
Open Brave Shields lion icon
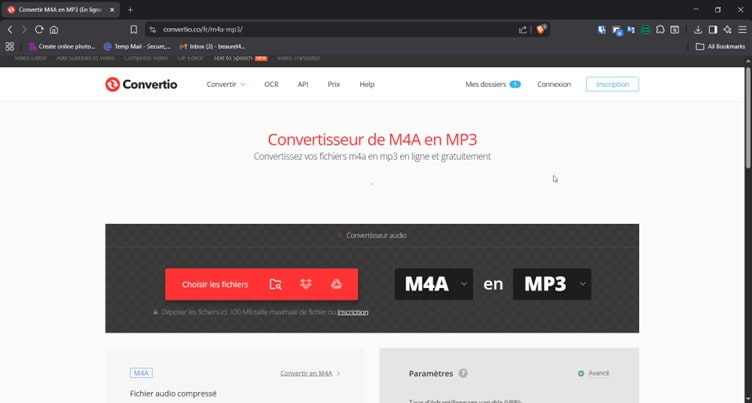[x=541, y=30]
